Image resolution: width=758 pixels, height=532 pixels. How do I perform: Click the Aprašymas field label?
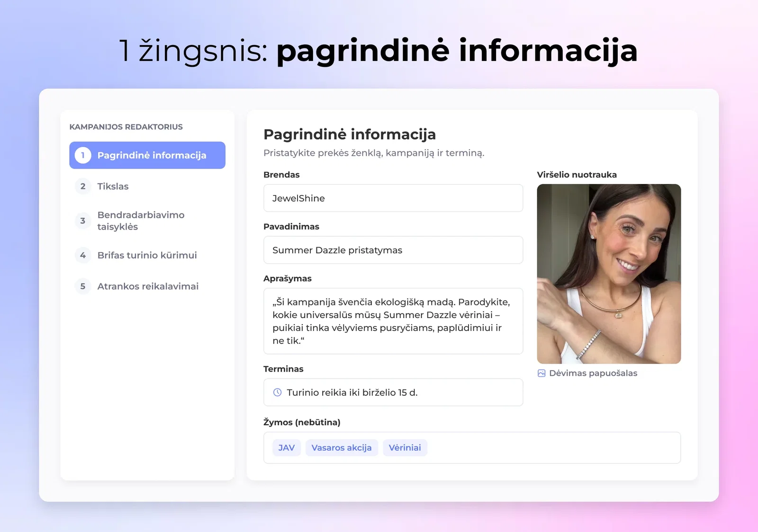click(288, 279)
